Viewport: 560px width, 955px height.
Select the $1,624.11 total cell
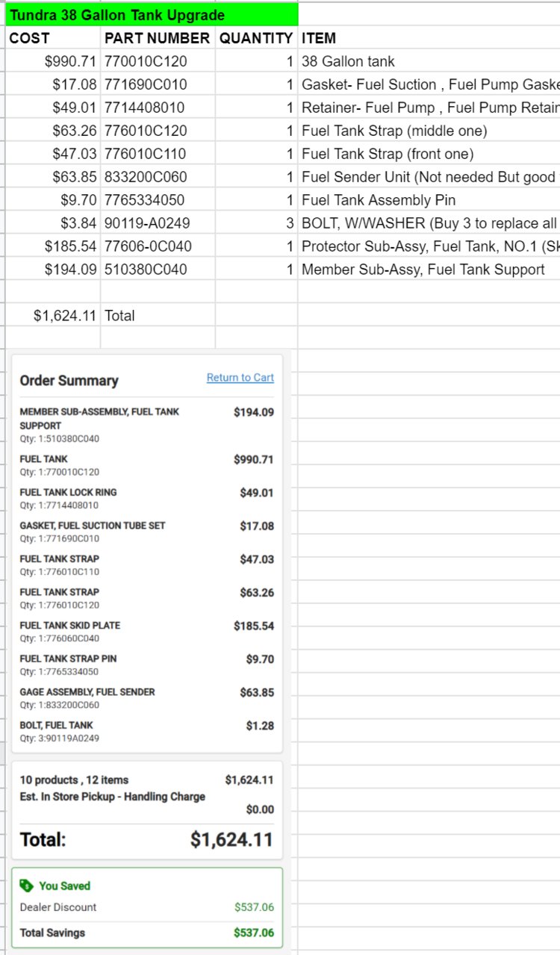point(53,315)
